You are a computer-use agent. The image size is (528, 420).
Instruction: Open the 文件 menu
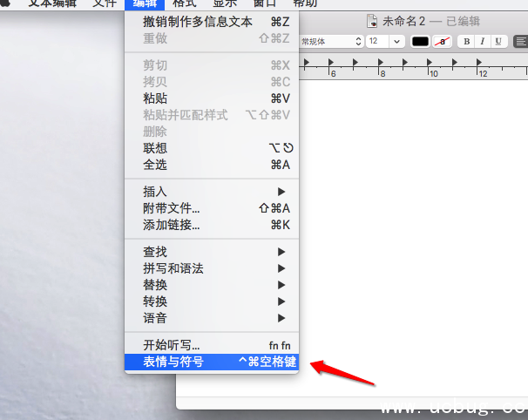(104, 3)
